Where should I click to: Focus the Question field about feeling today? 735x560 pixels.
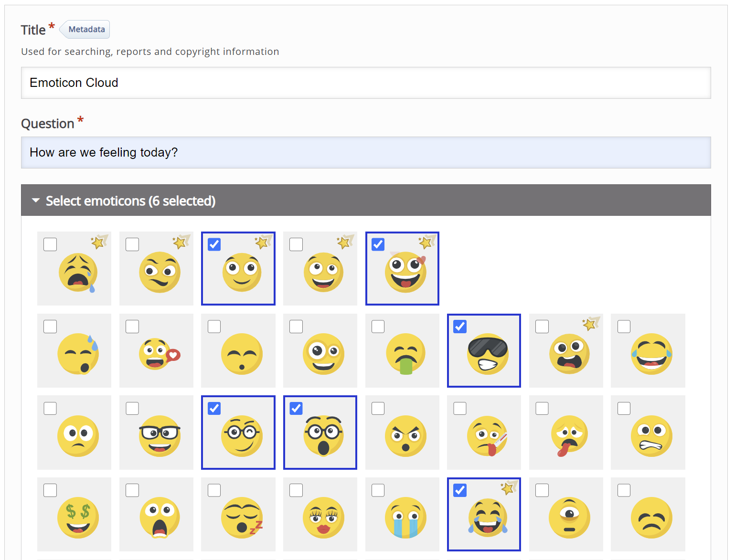click(366, 153)
